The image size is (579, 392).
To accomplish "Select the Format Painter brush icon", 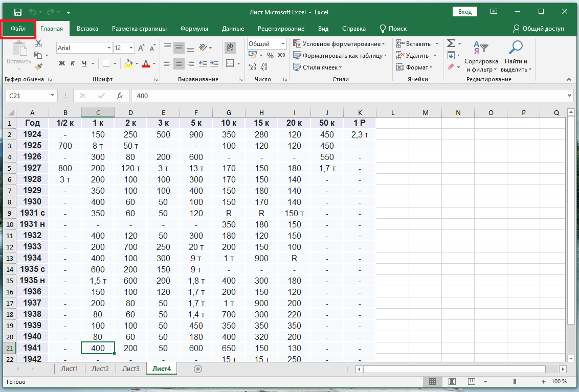I will coord(38,67).
